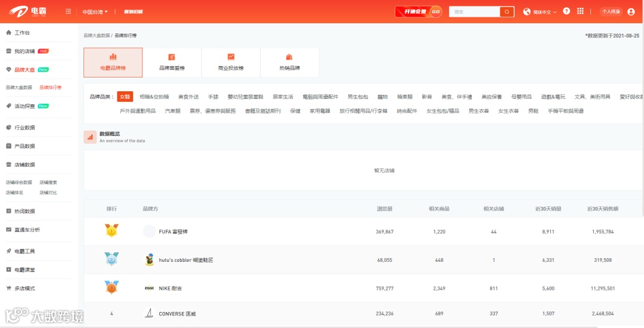Select the 相機&空拍機 brand category
The height and width of the screenshot is (328, 644).
pos(154,97)
